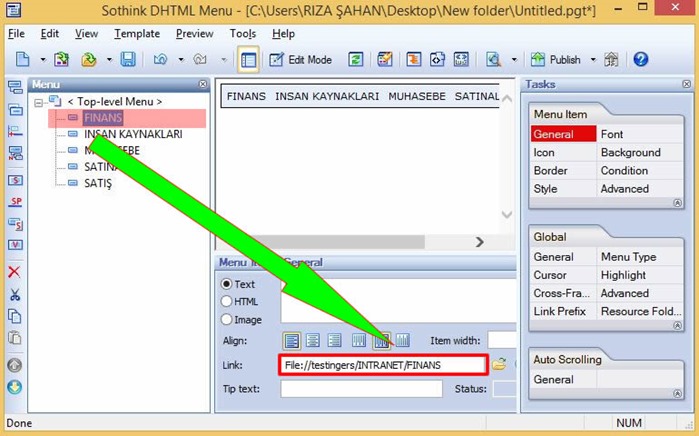Select the Image radio button
Image resolution: width=699 pixels, height=436 pixels.
226,319
